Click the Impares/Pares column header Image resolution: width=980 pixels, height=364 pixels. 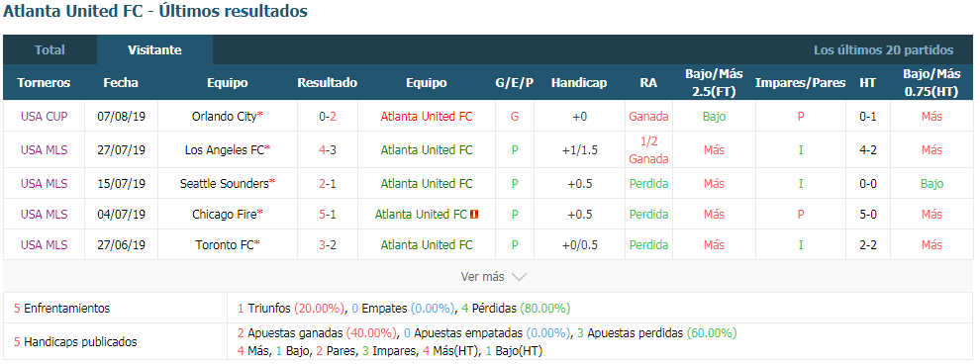pyautogui.click(x=800, y=83)
